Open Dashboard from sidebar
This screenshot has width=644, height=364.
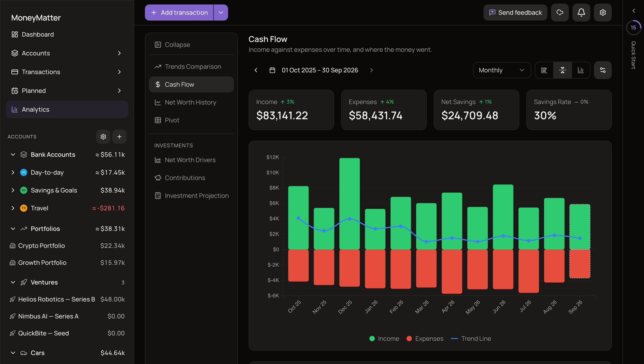pos(67,34)
